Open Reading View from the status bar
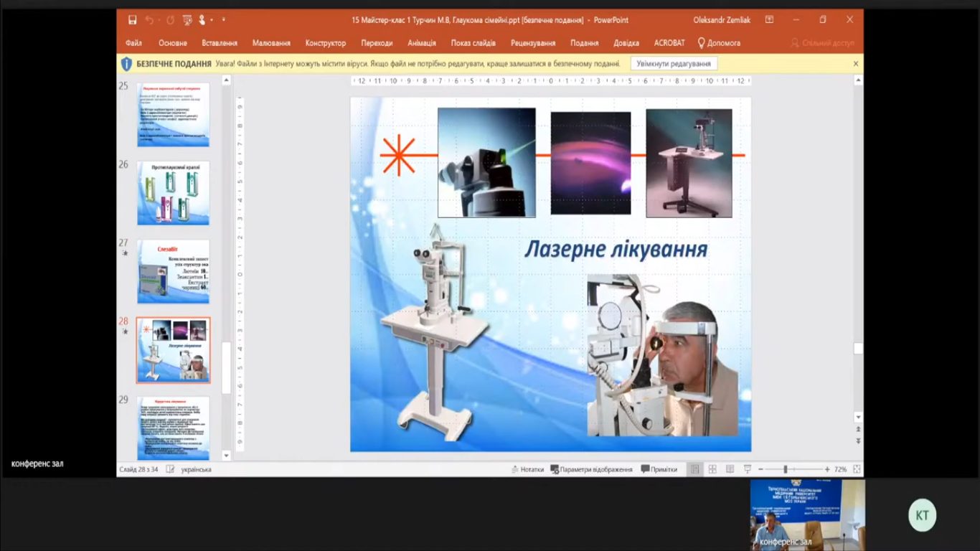Viewport: 980px width, 551px height. (x=730, y=469)
